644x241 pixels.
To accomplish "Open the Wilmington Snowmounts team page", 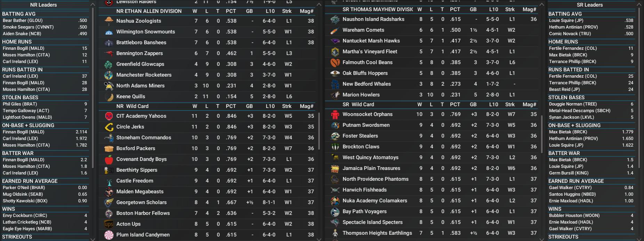I will click(146, 32).
